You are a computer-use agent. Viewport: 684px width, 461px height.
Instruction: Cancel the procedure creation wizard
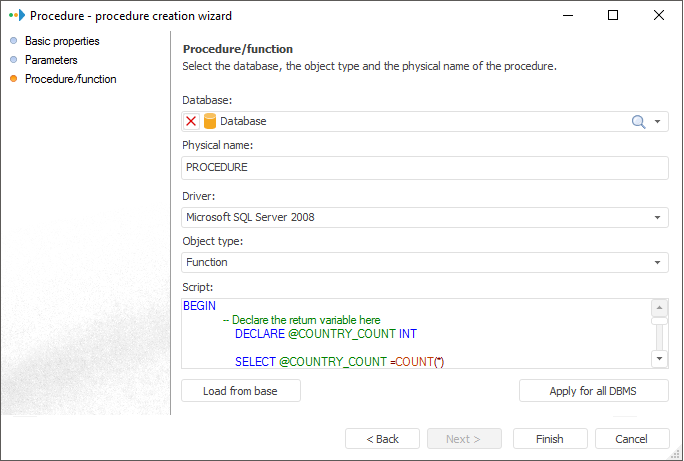pos(631,439)
